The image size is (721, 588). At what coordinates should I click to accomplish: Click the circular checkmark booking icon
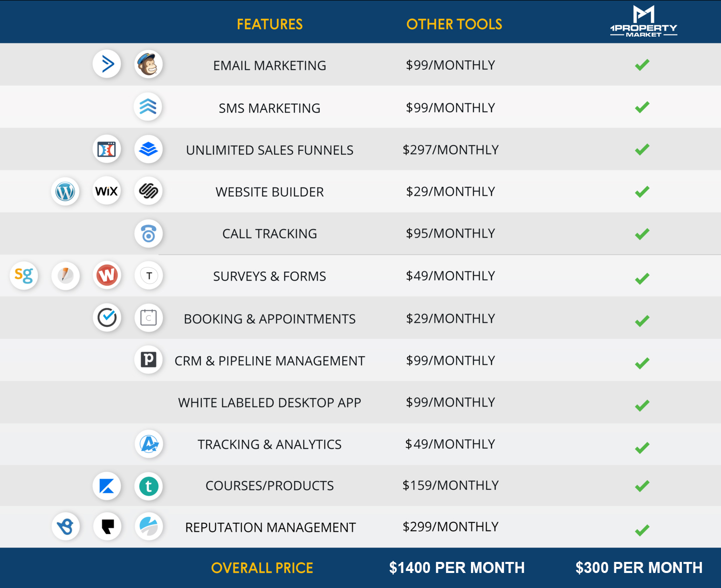coord(107,317)
